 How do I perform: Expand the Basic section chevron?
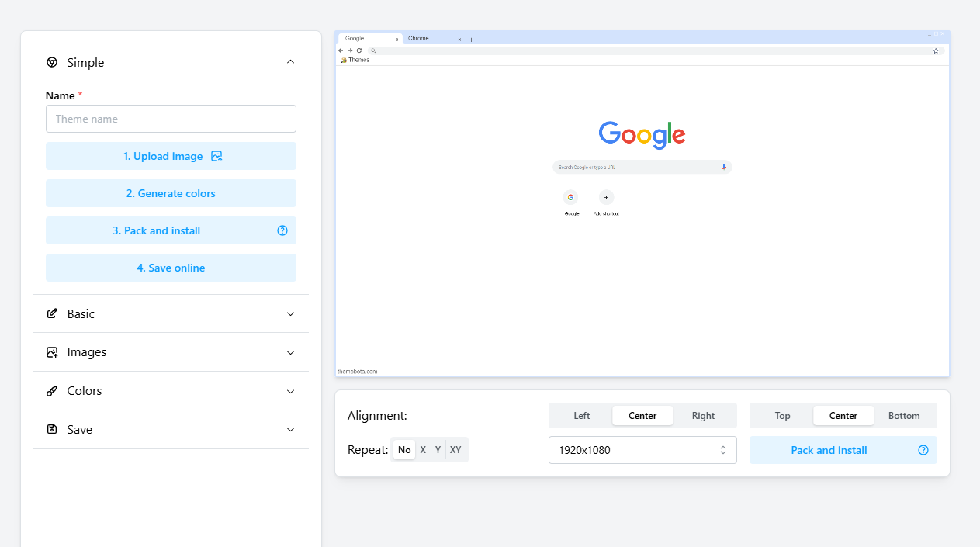point(290,313)
